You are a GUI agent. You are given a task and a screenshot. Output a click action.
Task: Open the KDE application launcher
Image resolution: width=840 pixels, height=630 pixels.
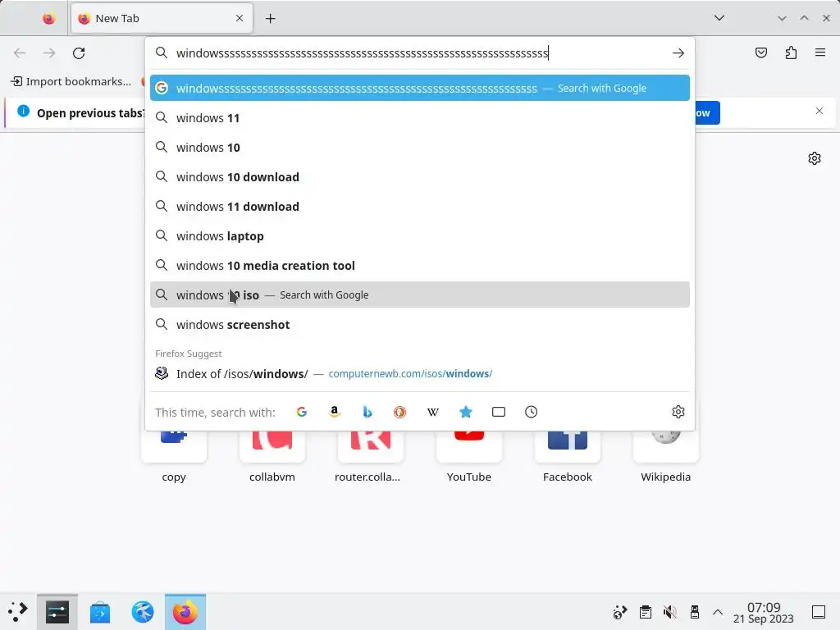tap(18, 612)
